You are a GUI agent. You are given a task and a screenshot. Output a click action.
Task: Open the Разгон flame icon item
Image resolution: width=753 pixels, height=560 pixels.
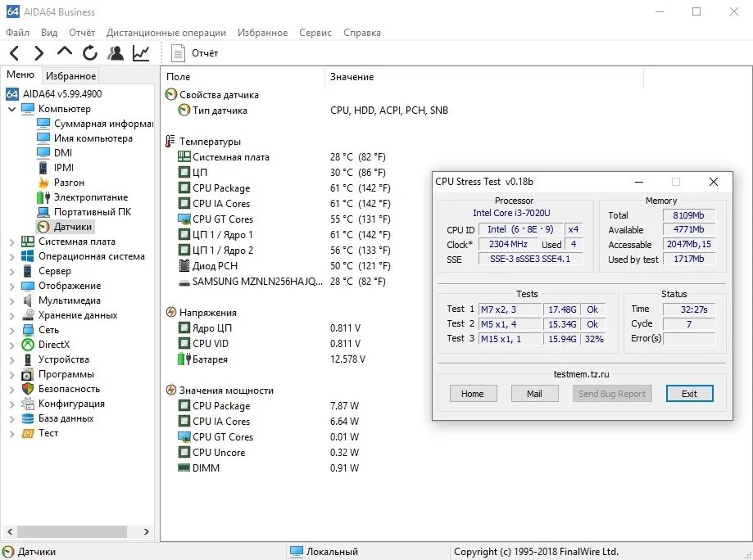tap(43, 183)
